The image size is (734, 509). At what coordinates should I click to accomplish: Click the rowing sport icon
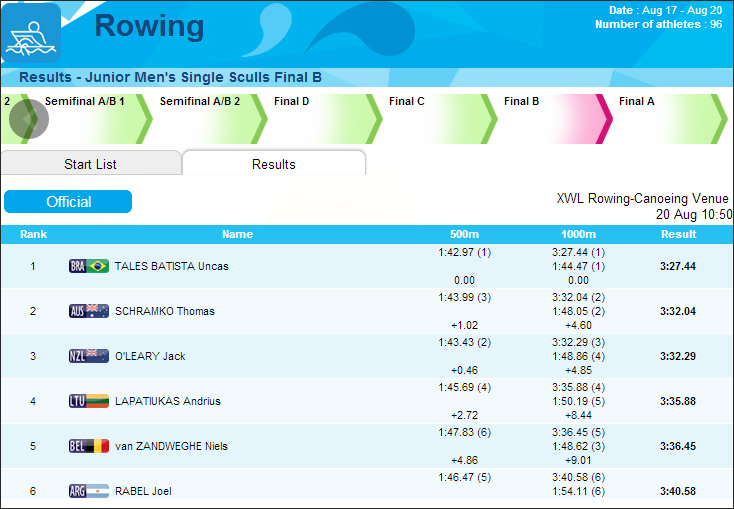pyautogui.click(x=31, y=33)
